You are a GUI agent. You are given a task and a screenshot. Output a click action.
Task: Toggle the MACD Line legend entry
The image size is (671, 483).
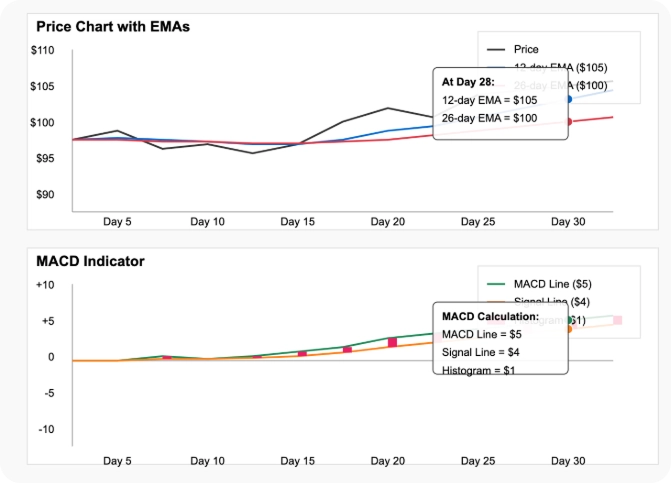coord(552,284)
